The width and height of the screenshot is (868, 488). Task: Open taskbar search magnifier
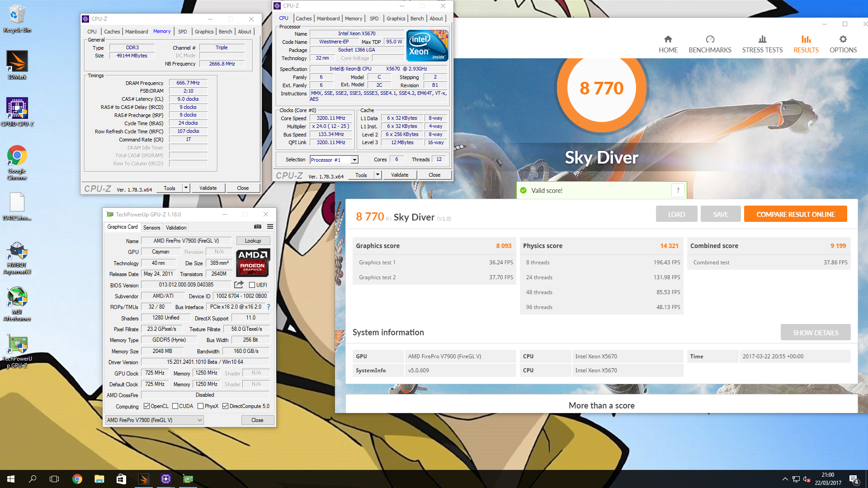[33, 479]
